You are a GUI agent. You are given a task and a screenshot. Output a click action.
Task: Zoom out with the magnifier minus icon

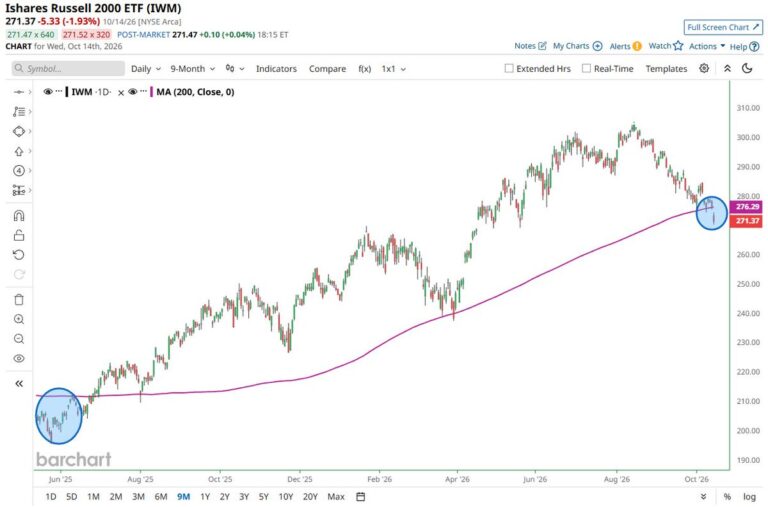coord(19,339)
